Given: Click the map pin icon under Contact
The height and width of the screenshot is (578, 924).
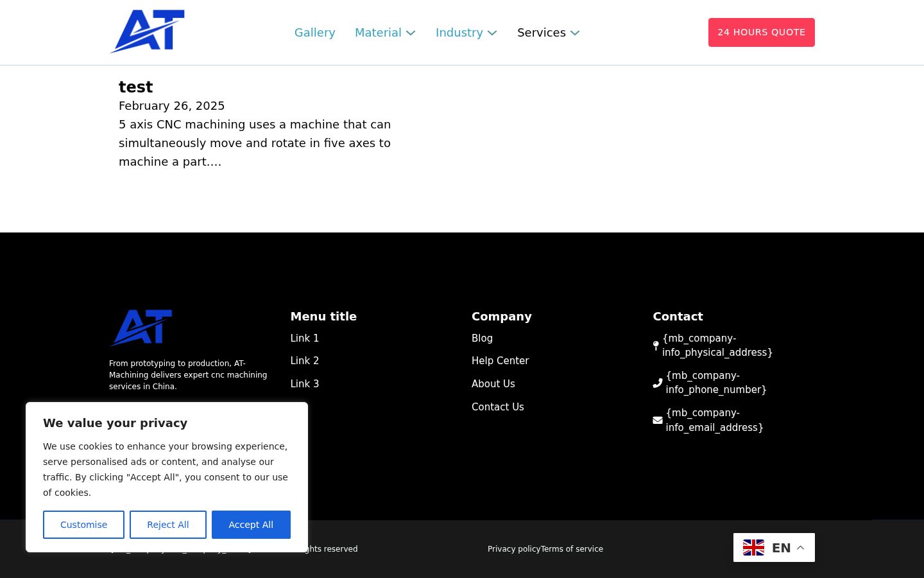Looking at the screenshot, I should pos(656,346).
